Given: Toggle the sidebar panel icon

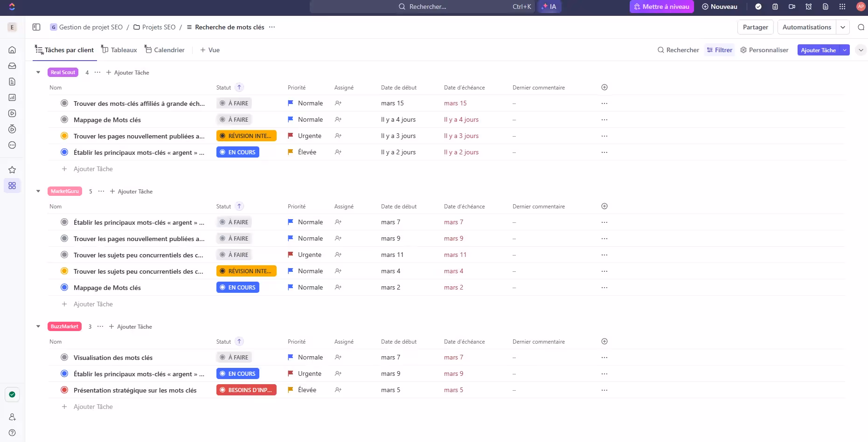Looking at the screenshot, I should tap(36, 27).
